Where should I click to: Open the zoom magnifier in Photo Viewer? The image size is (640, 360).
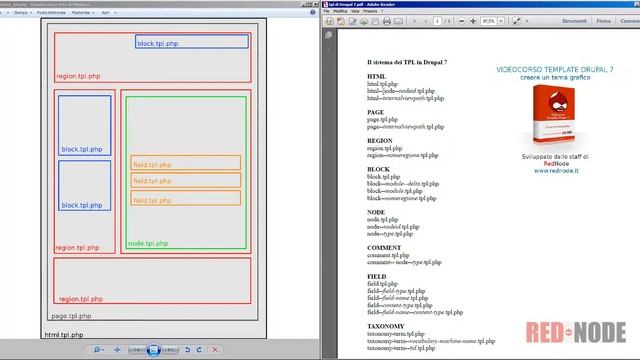click(98, 350)
